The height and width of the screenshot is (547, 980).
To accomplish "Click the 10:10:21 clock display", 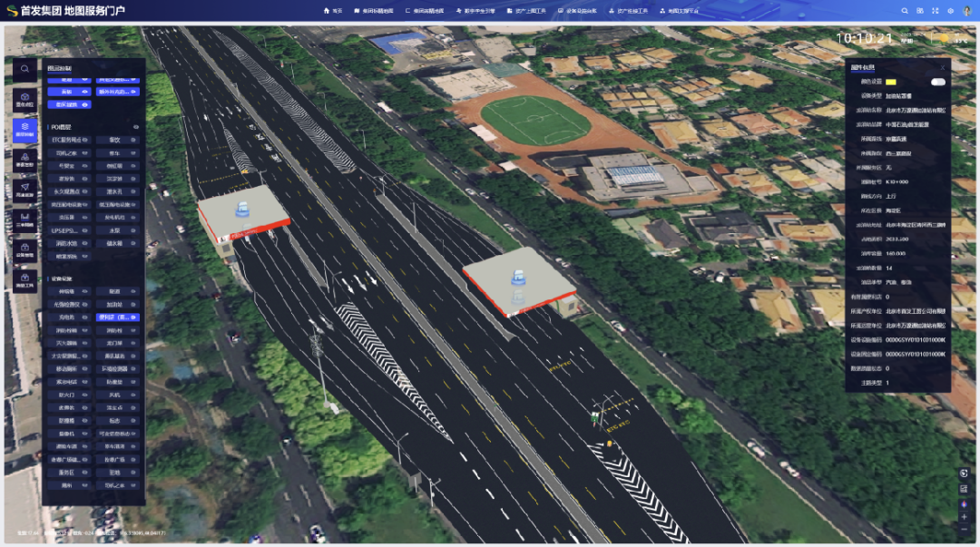I will click(x=865, y=39).
